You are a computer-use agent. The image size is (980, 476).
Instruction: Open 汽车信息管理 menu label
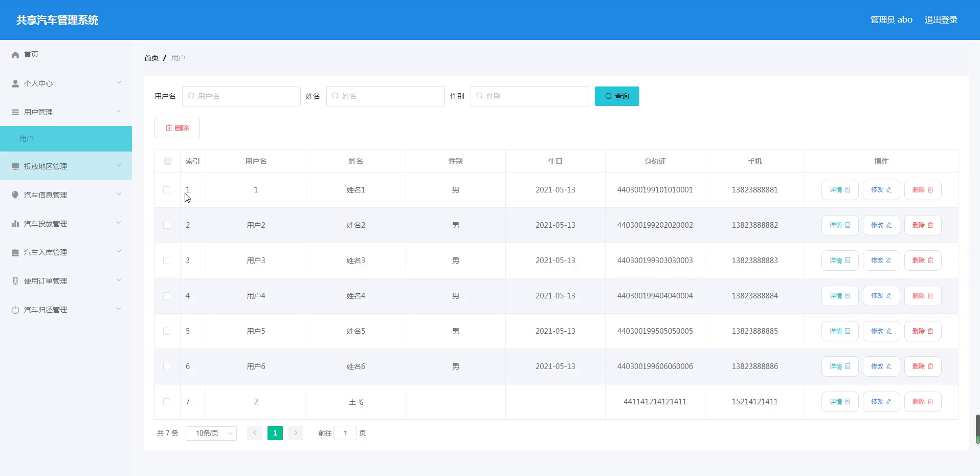[x=46, y=195]
